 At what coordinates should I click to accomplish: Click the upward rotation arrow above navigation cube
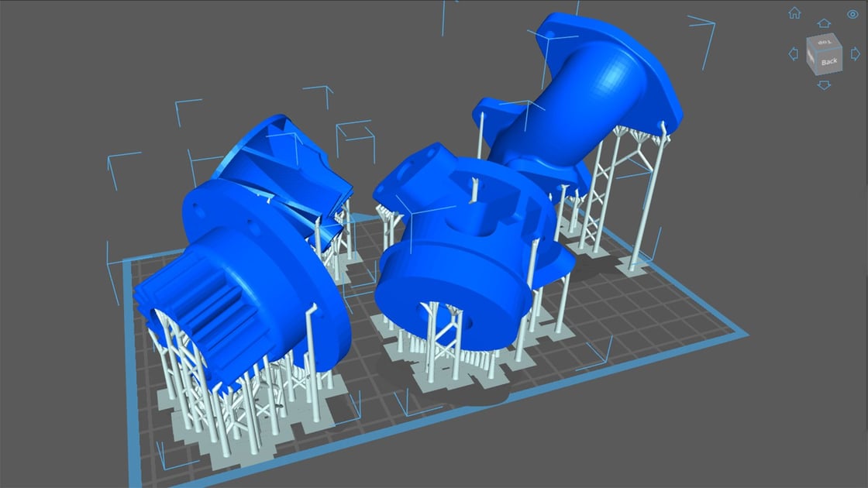pos(824,23)
